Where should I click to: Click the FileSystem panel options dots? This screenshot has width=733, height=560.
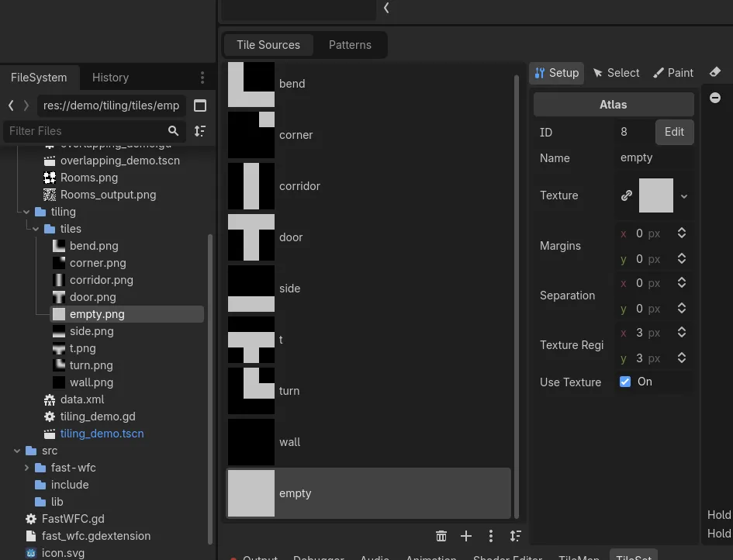pos(202,78)
